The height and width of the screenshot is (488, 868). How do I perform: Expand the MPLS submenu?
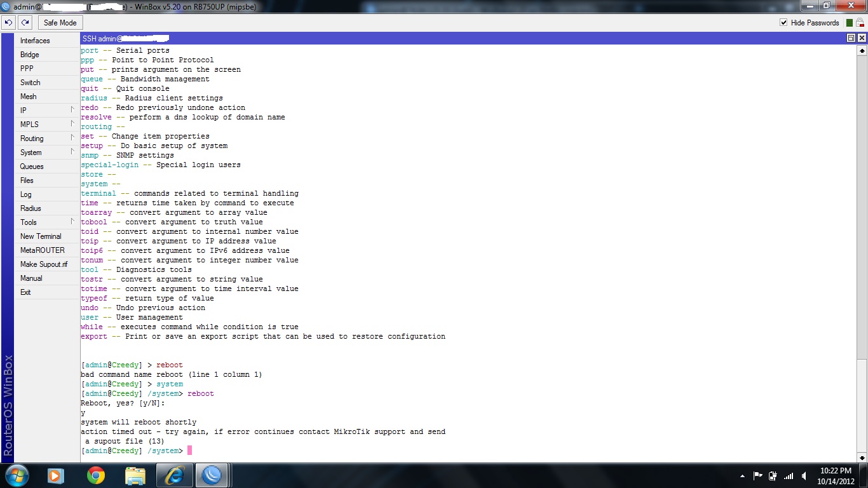coord(46,125)
